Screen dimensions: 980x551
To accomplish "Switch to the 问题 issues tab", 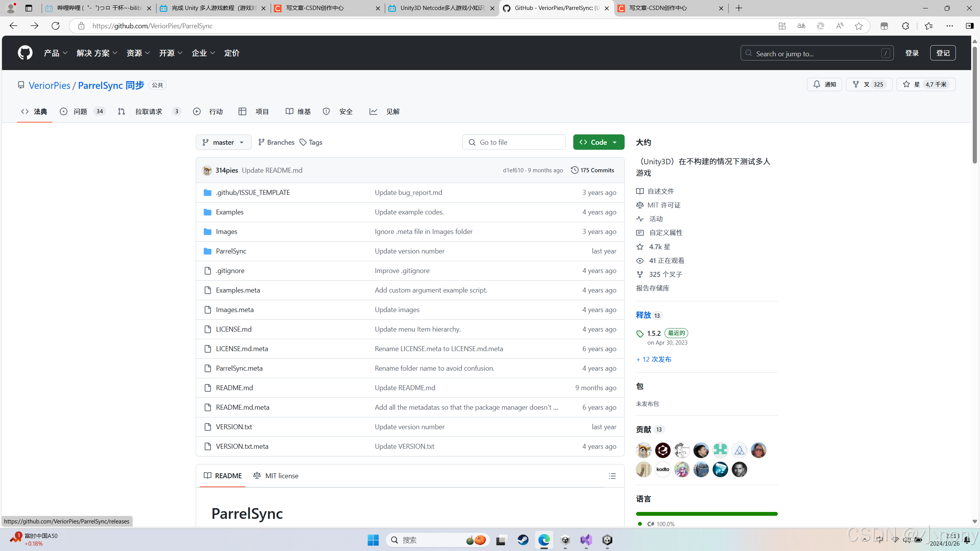I will [82, 111].
